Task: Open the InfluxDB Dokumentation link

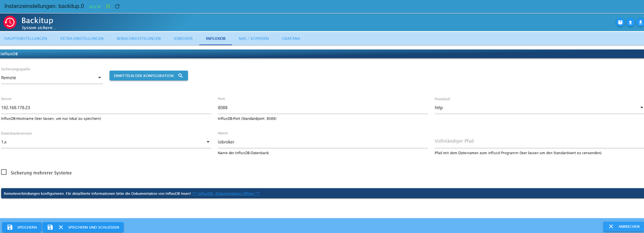Action: 226,193
